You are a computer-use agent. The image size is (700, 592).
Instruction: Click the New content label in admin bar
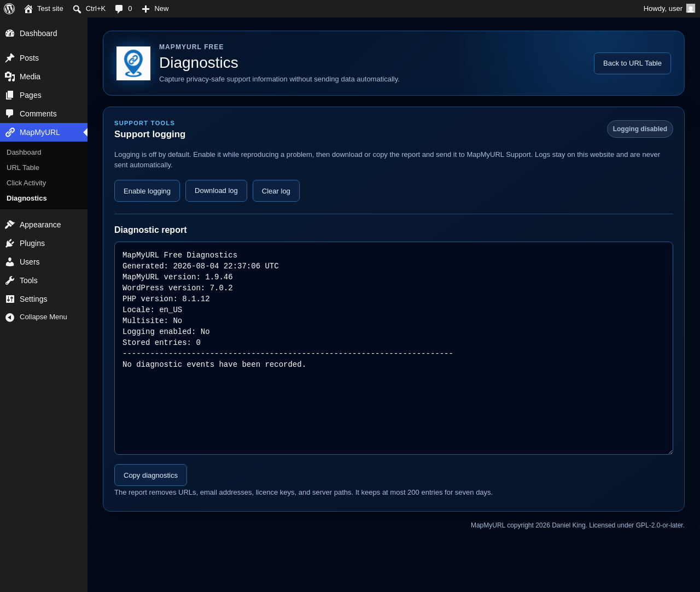point(161,9)
